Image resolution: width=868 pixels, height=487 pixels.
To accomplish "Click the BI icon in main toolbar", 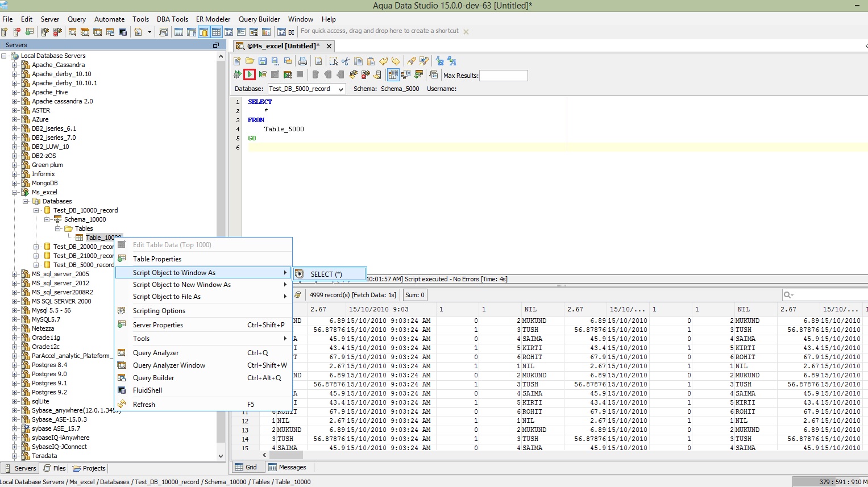I will [x=288, y=32].
